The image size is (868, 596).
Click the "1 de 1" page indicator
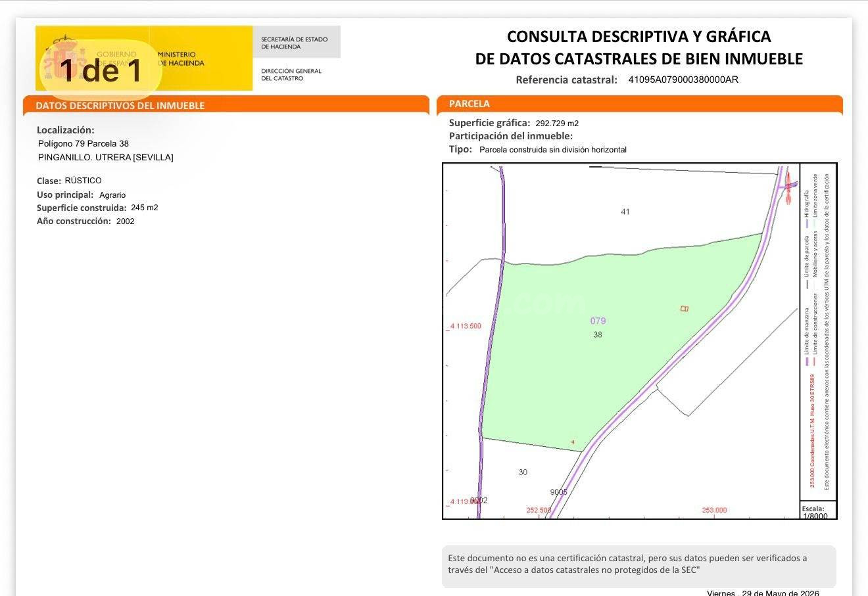pos(100,70)
